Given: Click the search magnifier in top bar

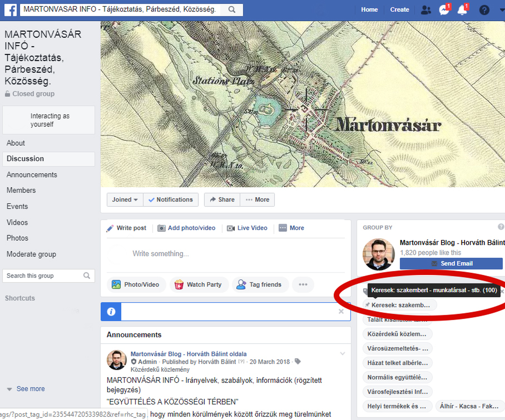Looking at the screenshot, I should point(232,10).
